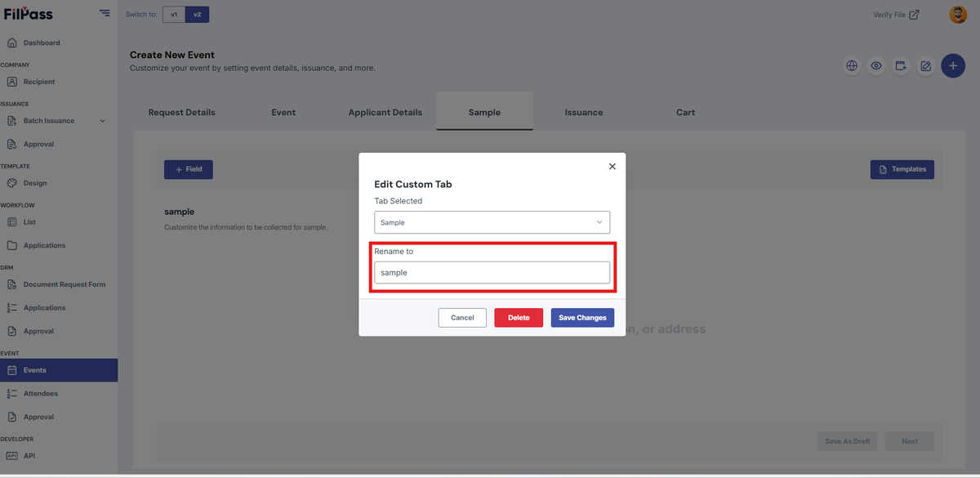This screenshot has width=980, height=478.
Task: Open Verify File external link
Action: pyautogui.click(x=896, y=15)
